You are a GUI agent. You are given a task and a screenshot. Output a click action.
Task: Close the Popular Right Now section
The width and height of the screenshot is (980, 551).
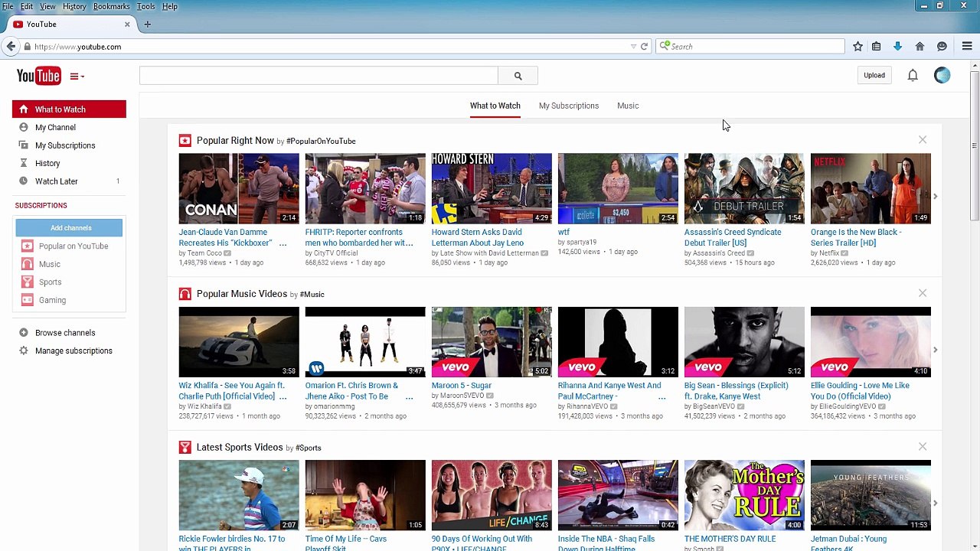tap(923, 140)
